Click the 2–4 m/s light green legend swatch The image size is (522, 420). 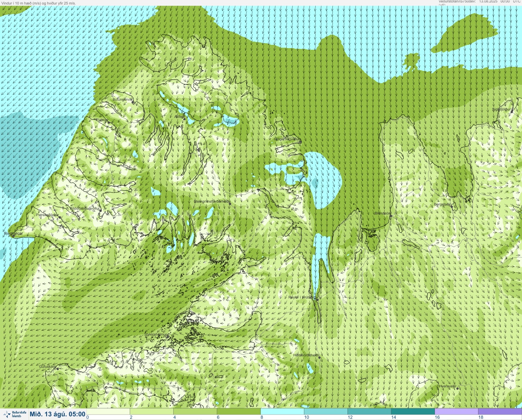(152, 411)
